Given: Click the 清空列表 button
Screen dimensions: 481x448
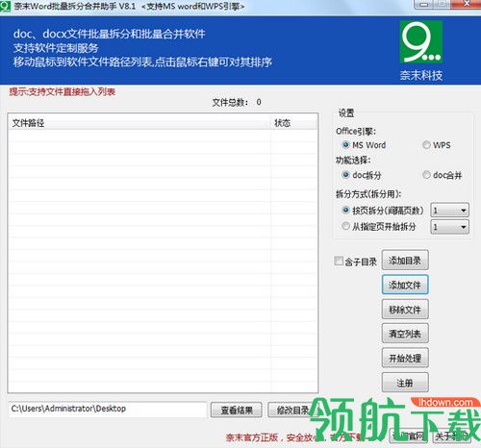Looking at the screenshot, I should [x=405, y=334].
